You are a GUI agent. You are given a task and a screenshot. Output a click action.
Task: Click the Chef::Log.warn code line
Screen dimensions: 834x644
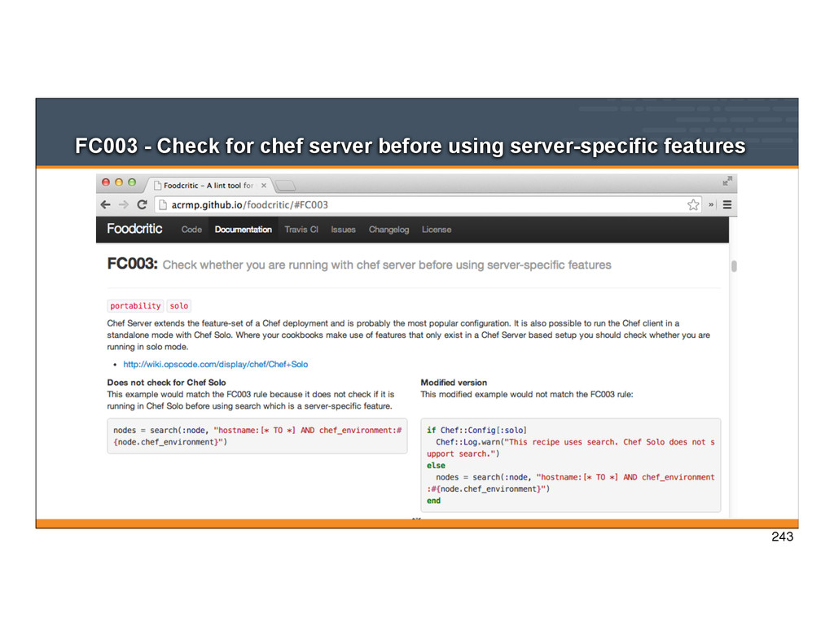(x=571, y=448)
